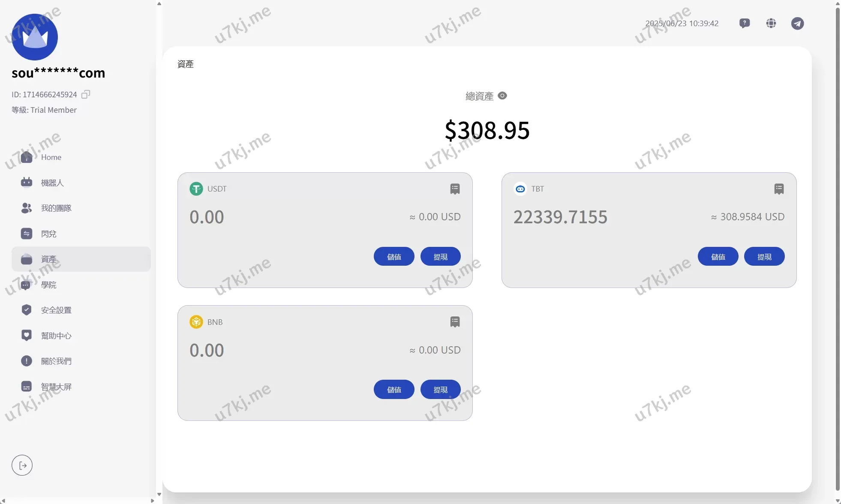Open 安全設置 security settings
The height and width of the screenshot is (504, 841).
click(56, 310)
